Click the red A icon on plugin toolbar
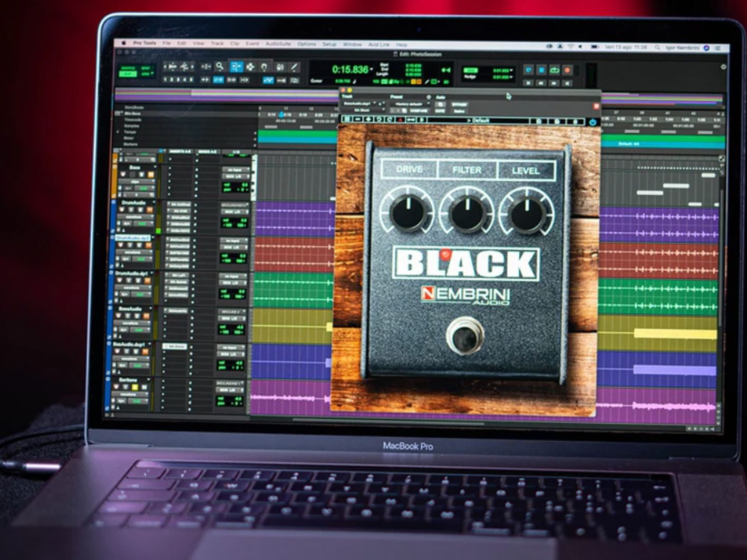 (400, 120)
